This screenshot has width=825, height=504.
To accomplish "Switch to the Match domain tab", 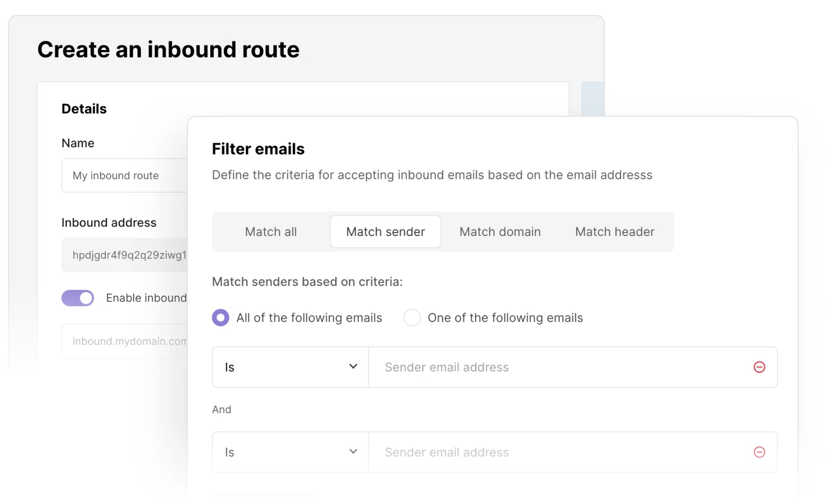I will click(x=500, y=232).
